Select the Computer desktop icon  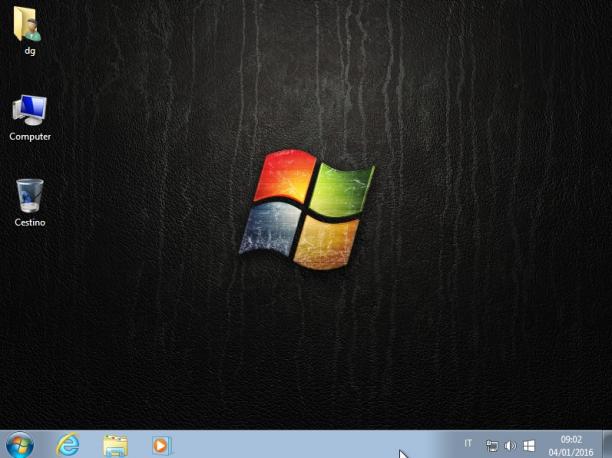pos(30,110)
